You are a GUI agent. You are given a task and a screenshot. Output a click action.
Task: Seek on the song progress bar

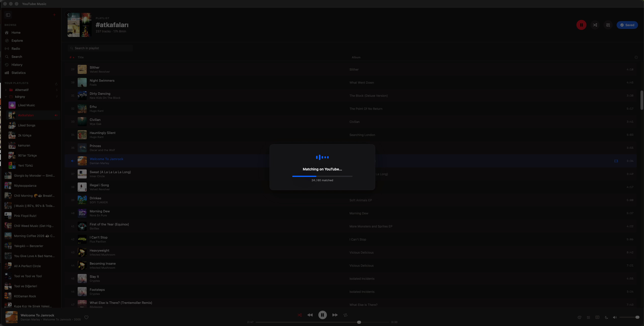pyautogui.click(x=322, y=322)
